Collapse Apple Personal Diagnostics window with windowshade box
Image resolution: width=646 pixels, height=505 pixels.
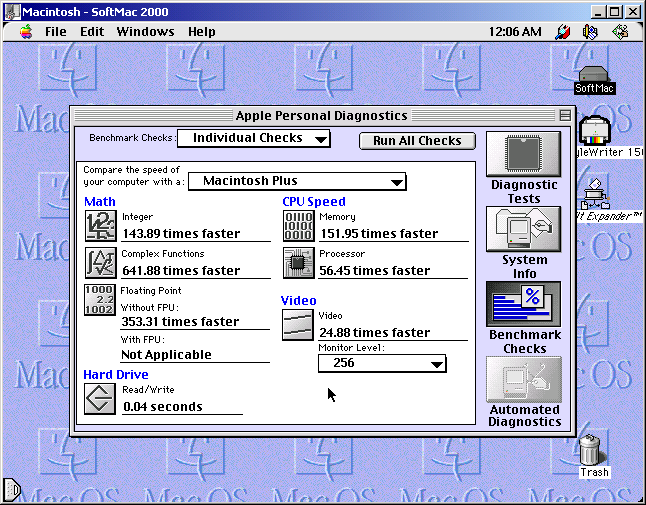565,115
